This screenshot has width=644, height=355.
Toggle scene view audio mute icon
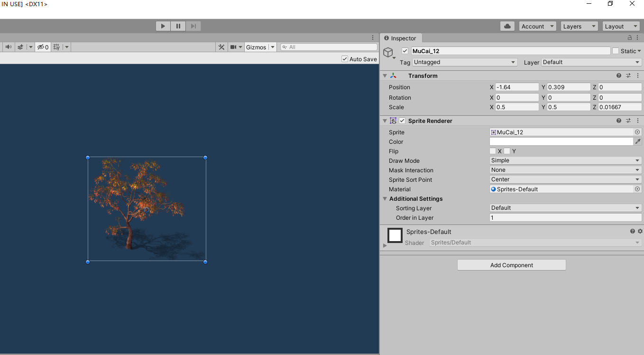coord(8,47)
